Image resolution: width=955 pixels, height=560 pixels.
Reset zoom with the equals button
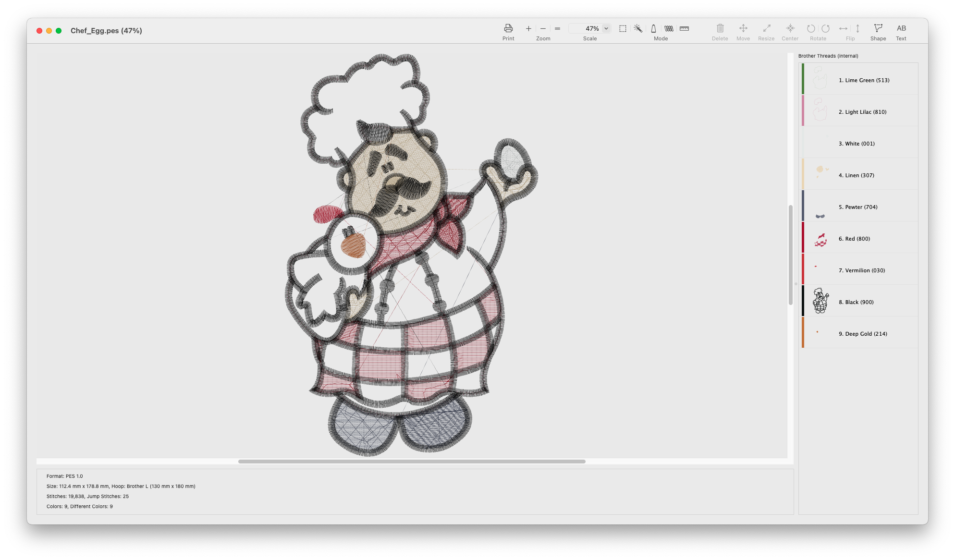tap(557, 28)
